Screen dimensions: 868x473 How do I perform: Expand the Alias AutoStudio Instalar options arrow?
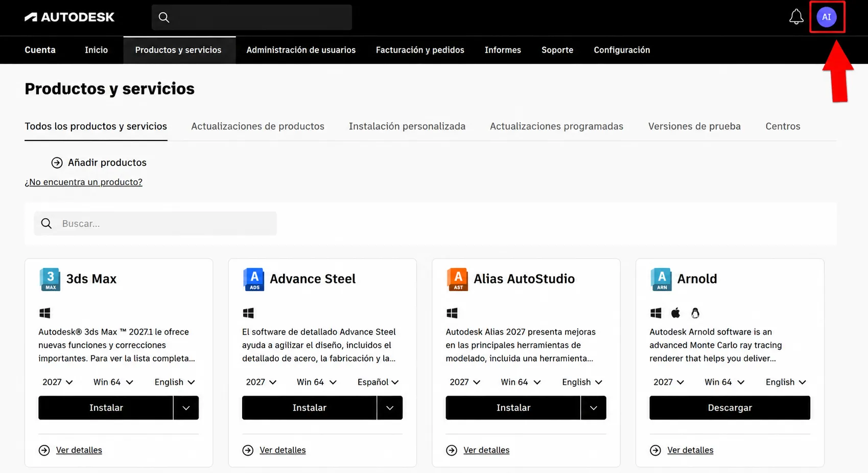click(594, 408)
